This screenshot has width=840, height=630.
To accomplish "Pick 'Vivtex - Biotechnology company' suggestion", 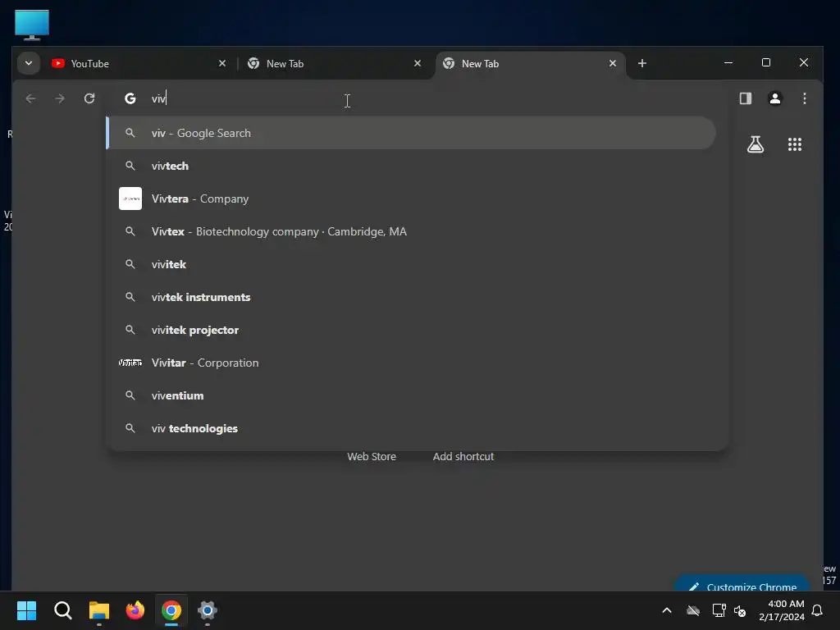I will click(x=411, y=231).
